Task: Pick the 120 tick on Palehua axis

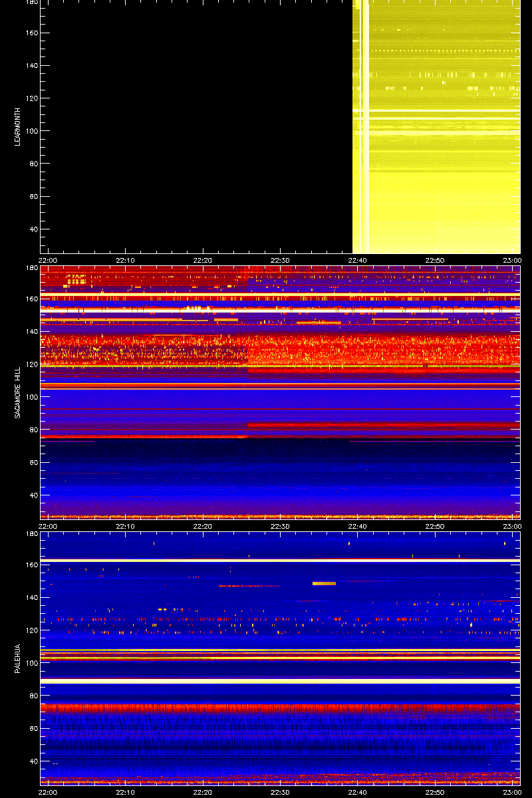Action: pyautogui.click(x=32, y=630)
